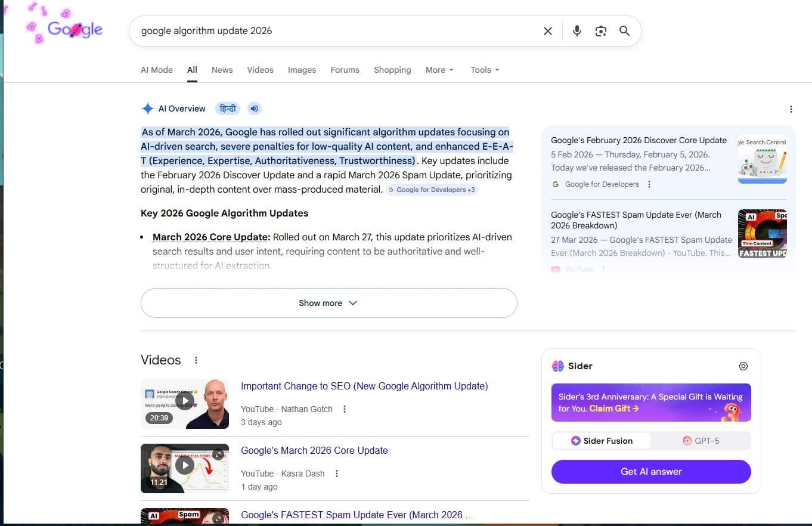Click the March 2026 Core Update term

coord(211,237)
